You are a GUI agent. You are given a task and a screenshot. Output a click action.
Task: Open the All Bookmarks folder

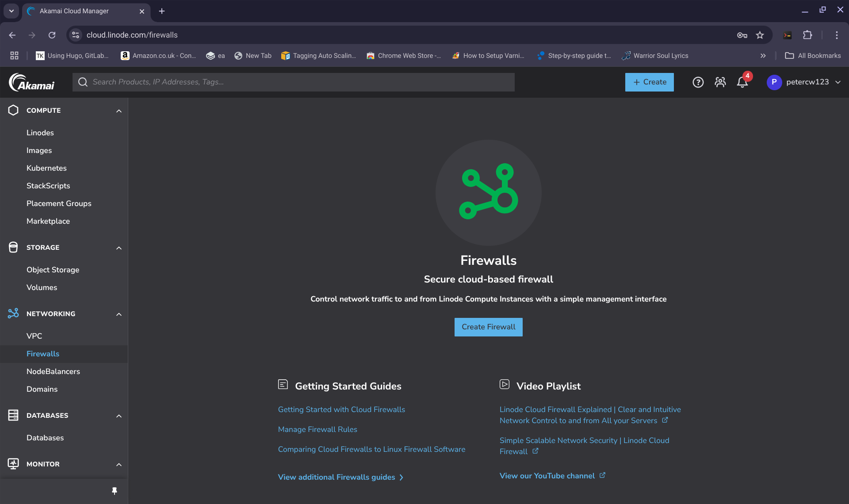tap(813, 56)
